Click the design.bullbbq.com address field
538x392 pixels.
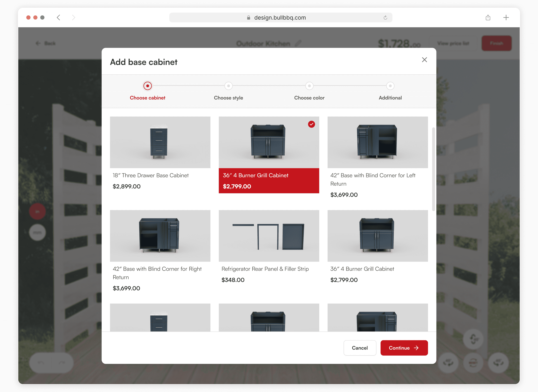tap(280, 18)
